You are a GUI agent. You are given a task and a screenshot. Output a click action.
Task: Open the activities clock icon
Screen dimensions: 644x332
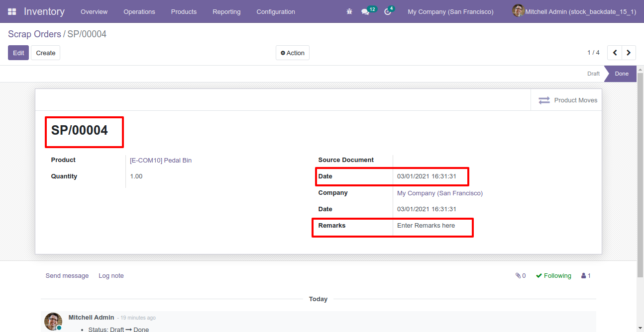pos(388,11)
